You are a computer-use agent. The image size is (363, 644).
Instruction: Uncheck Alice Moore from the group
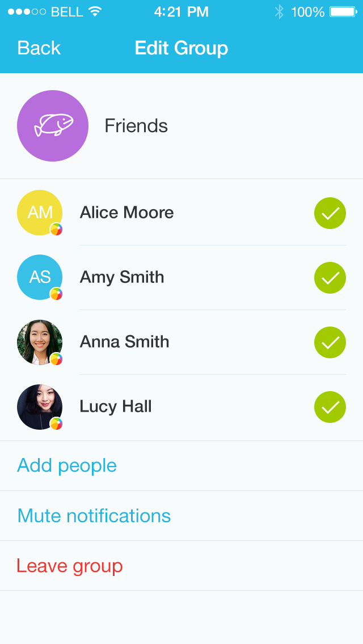pyautogui.click(x=330, y=213)
